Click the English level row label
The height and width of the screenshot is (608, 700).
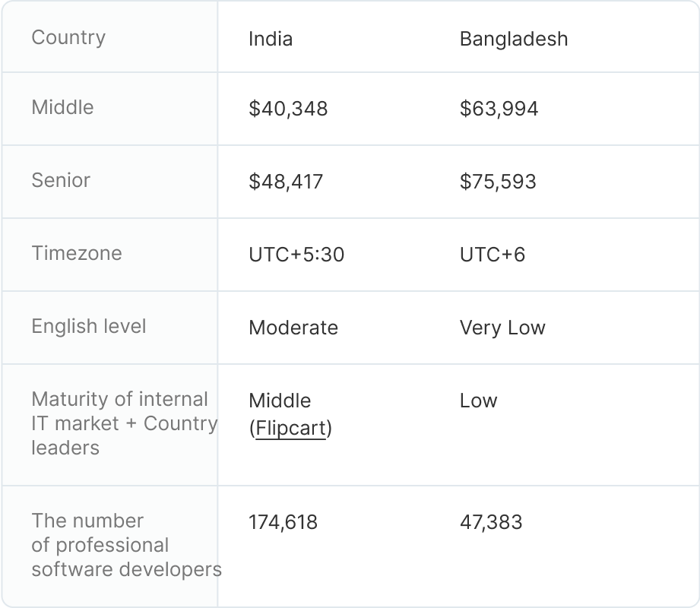(x=89, y=326)
